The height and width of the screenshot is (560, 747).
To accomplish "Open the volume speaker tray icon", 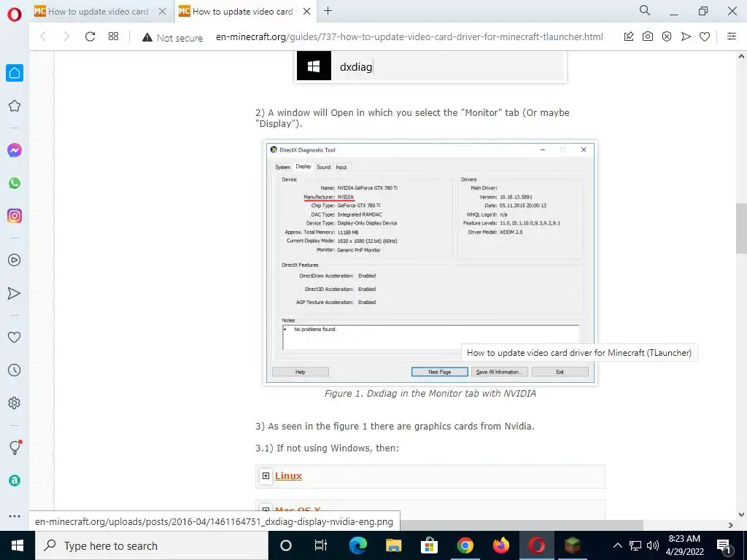I will [653, 545].
